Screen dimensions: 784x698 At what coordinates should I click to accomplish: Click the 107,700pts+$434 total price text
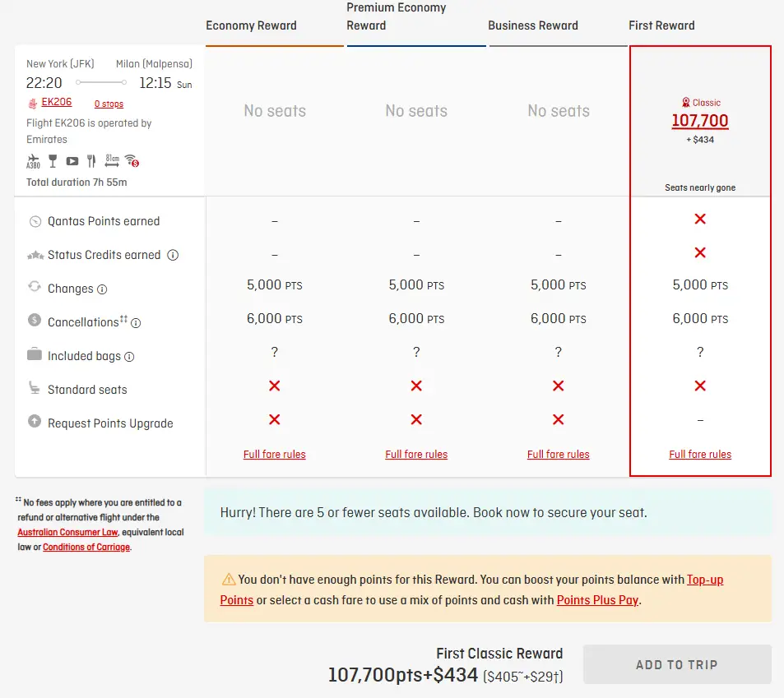403,675
